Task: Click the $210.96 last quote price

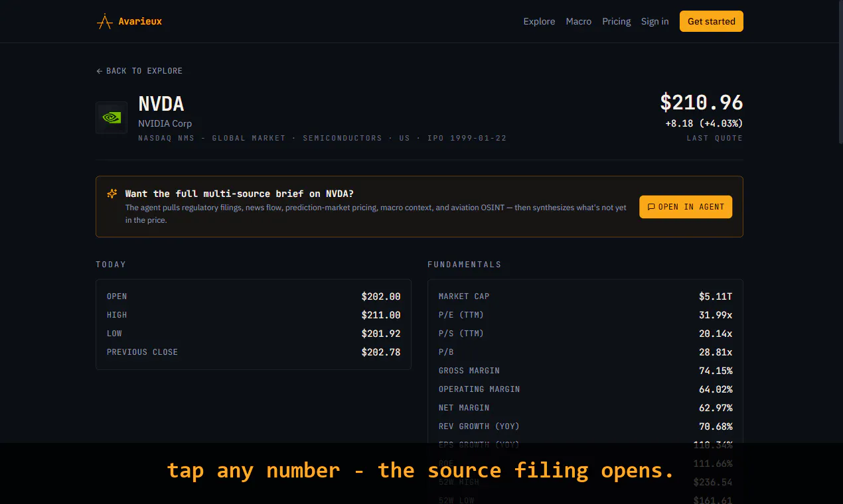Action: tap(702, 103)
